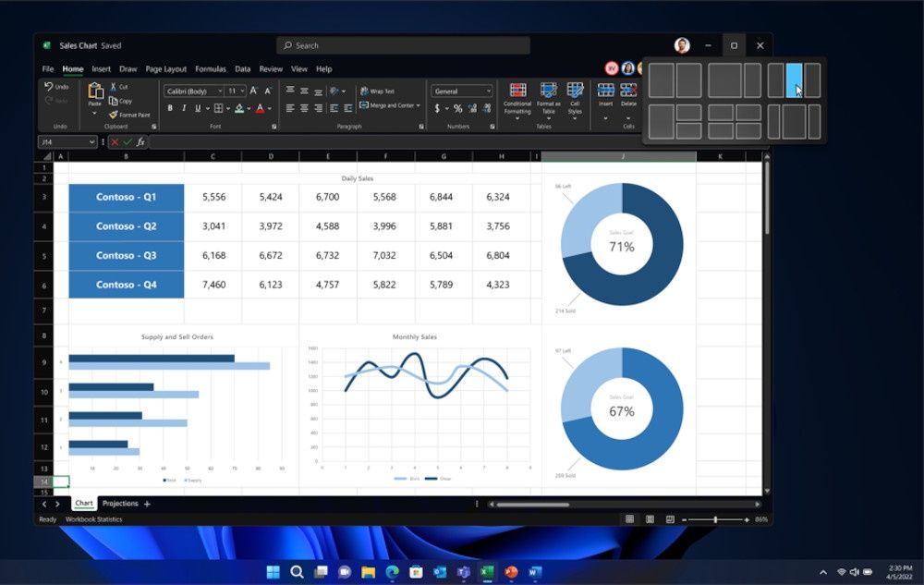Viewport: 924px width, 585px height.
Task: Click the cancel X in formula bar
Action: [x=115, y=142]
